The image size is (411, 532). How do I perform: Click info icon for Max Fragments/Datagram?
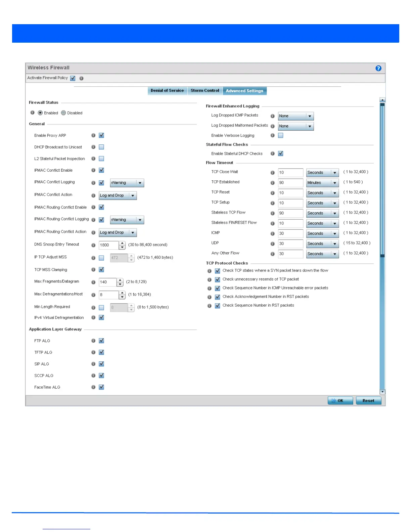tap(93, 282)
